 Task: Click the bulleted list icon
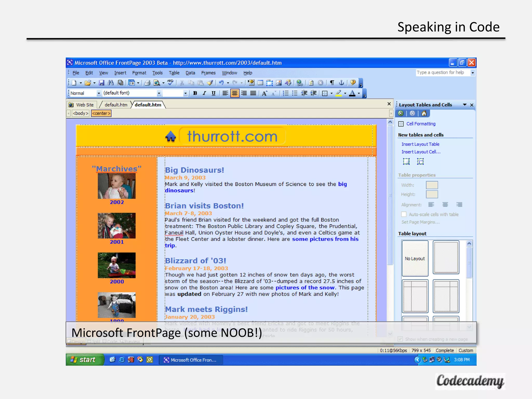tap(295, 93)
